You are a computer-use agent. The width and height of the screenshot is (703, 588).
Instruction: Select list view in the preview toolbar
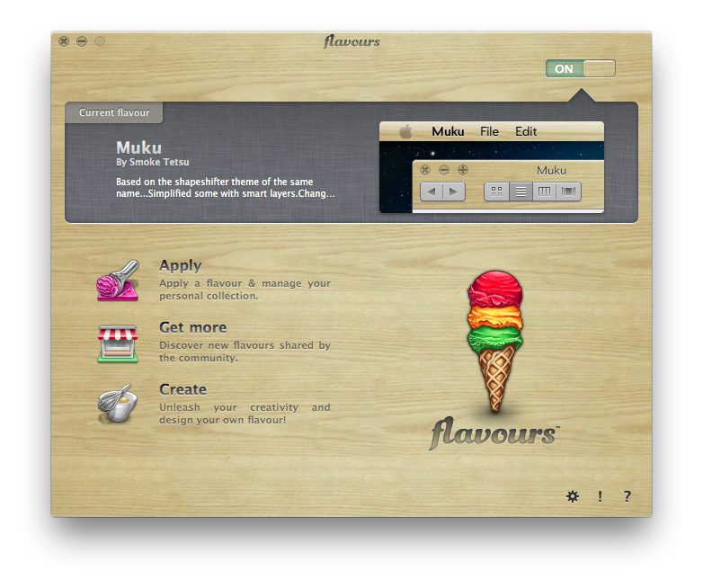pos(521,192)
